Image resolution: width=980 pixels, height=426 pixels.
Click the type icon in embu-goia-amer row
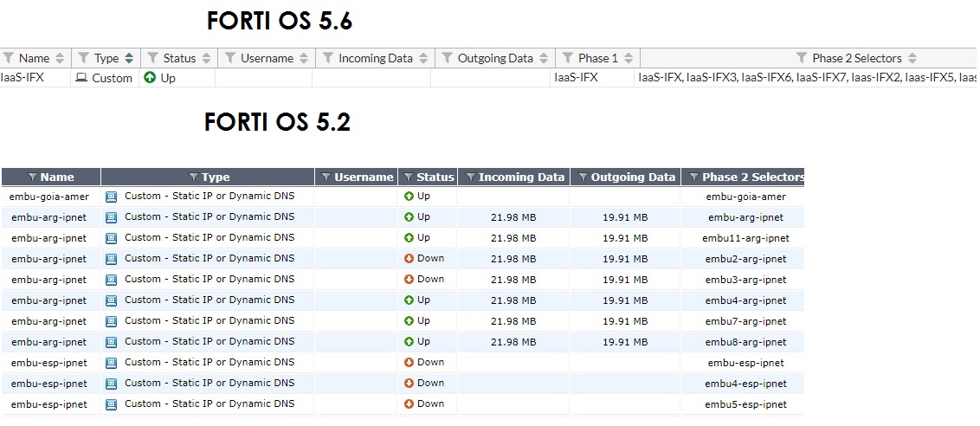coord(111,197)
